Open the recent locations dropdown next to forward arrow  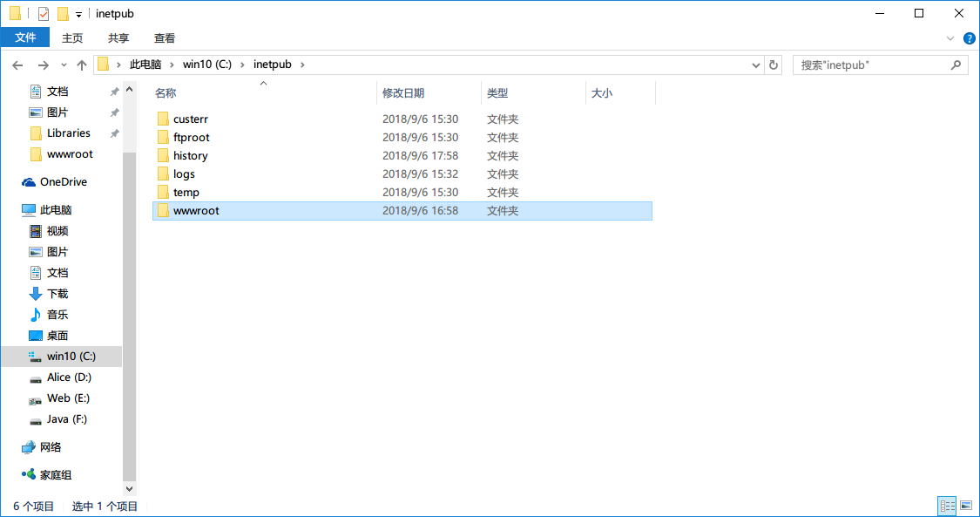coord(62,65)
